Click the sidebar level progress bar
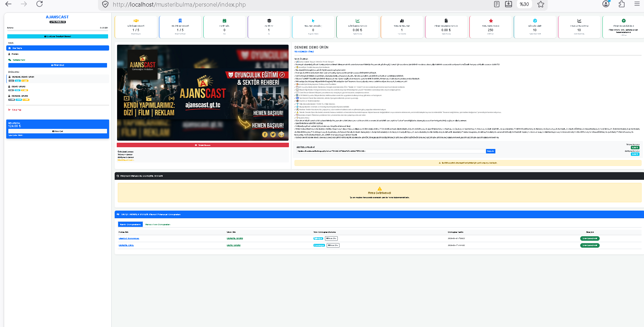The height and width of the screenshot is (327, 644). (58, 30)
